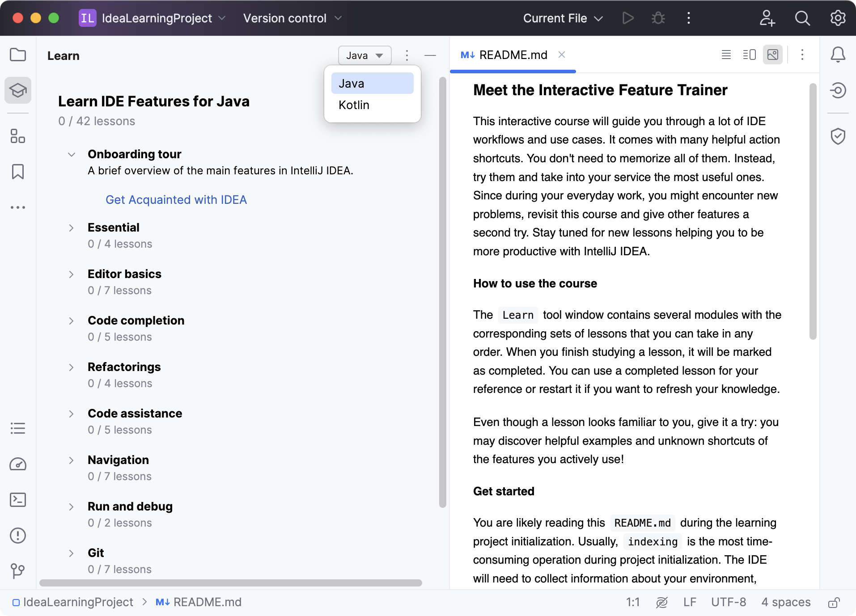
Task: Click the UTF-8 encoding in status bar
Action: tap(729, 603)
